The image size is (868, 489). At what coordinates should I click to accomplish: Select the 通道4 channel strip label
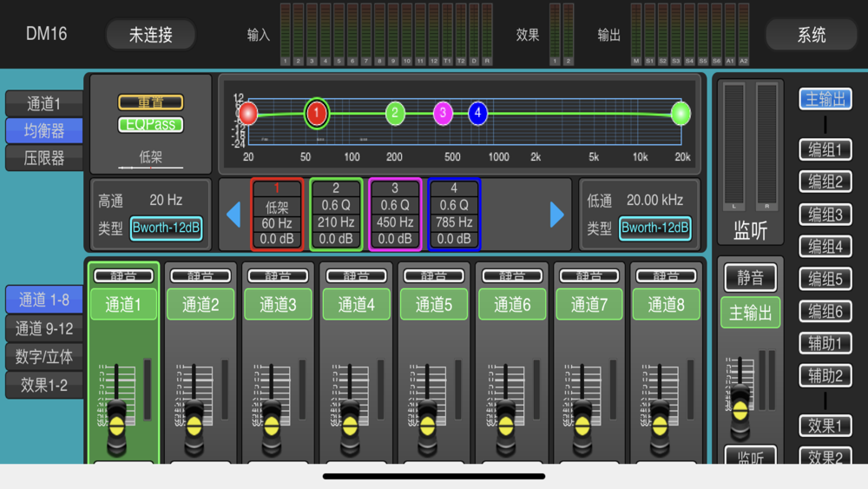click(357, 304)
